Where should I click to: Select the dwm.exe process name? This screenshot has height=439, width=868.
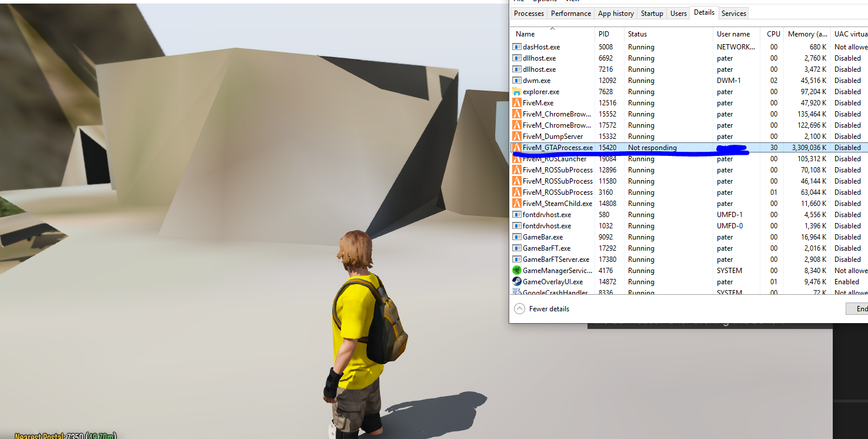(x=536, y=81)
